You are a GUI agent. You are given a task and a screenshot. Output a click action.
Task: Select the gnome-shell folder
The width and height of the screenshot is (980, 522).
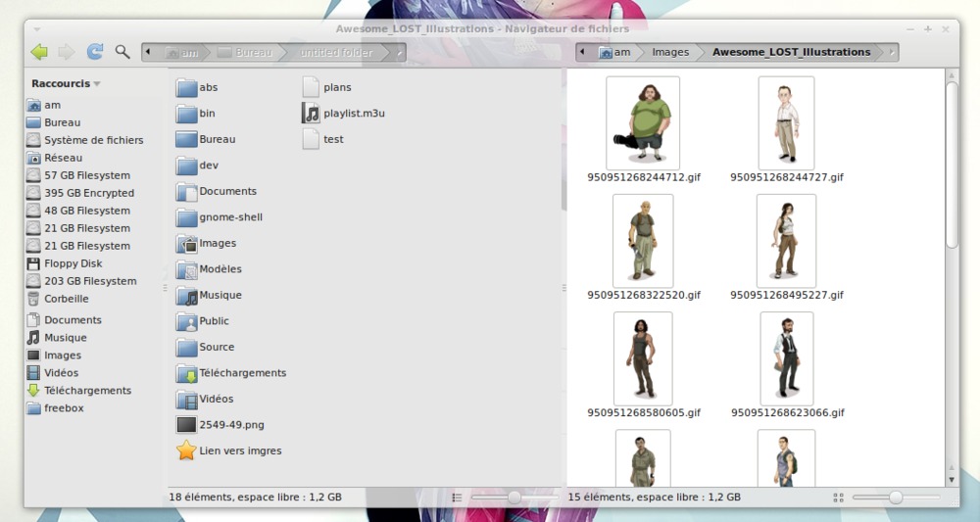click(x=219, y=217)
